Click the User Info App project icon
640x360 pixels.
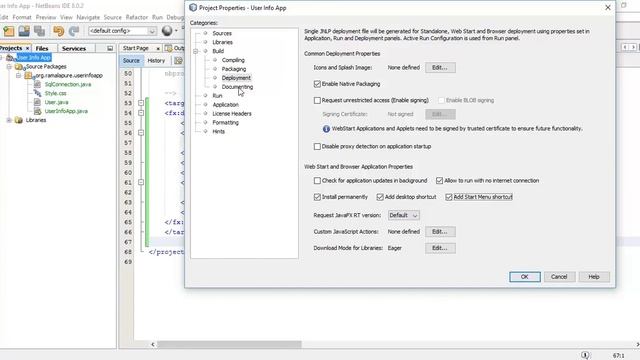coord(10,58)
